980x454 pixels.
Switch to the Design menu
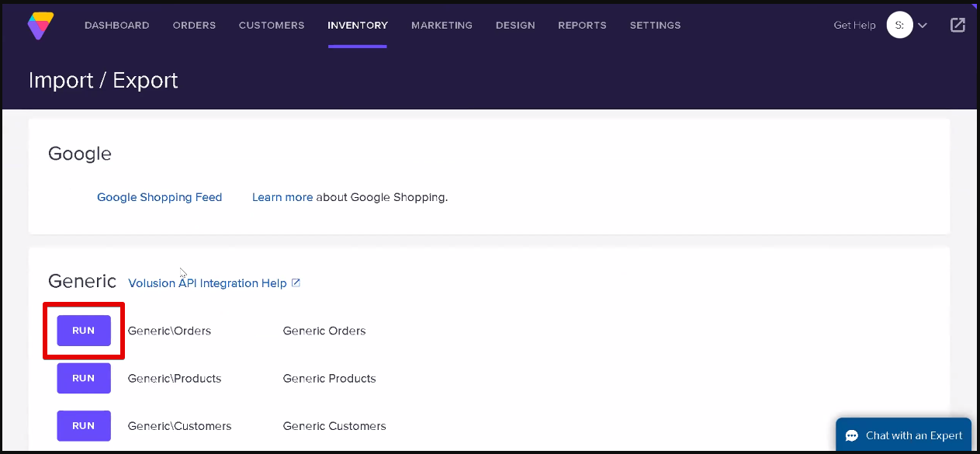click(515, 26)
